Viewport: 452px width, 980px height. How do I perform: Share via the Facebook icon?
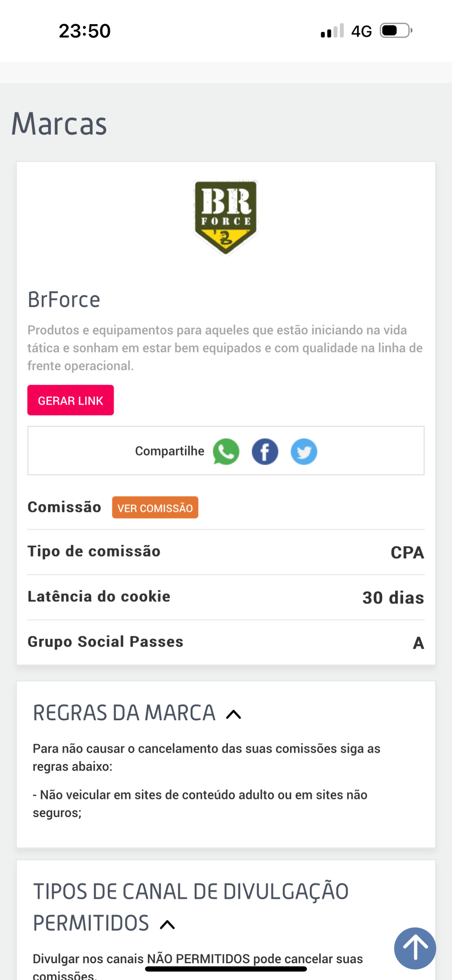click(265, 452)
